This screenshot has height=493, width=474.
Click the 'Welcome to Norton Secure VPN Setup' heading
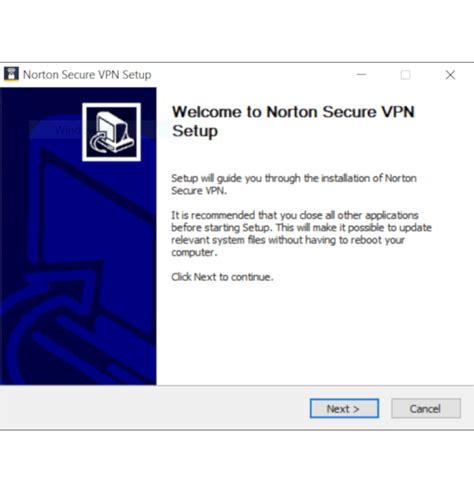pyautogui.click(x=293, y=121)
